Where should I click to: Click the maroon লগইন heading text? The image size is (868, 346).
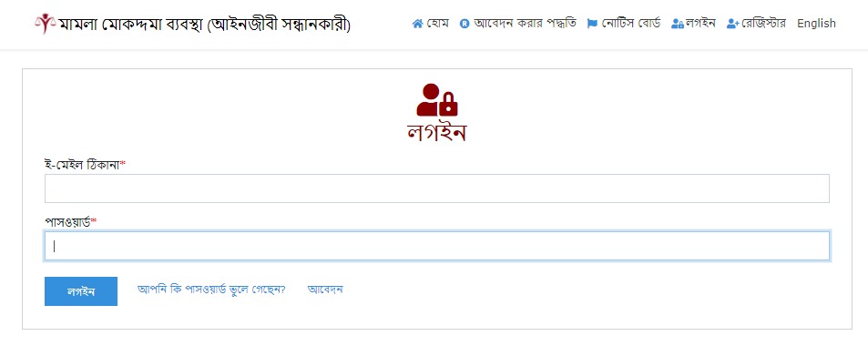(436, 133)
